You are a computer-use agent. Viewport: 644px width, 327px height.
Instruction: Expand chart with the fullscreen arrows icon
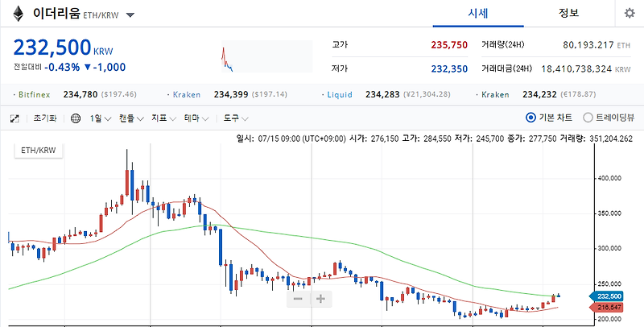tap(14, 118)
